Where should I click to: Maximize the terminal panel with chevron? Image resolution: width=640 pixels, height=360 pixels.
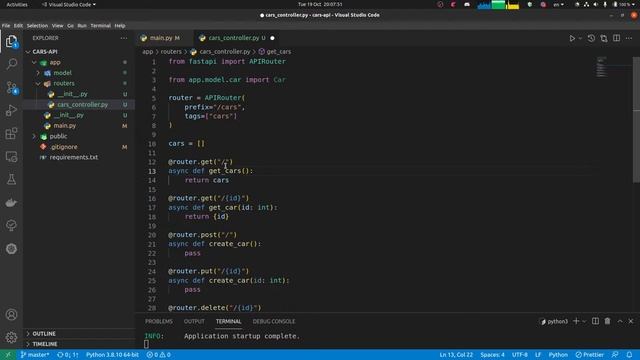[x=620, y=321]
